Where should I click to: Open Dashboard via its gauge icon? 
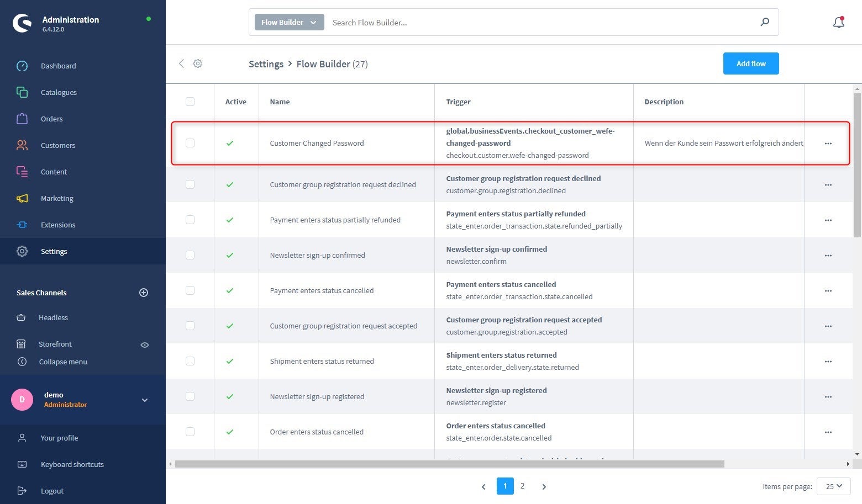tap(22, 66)
